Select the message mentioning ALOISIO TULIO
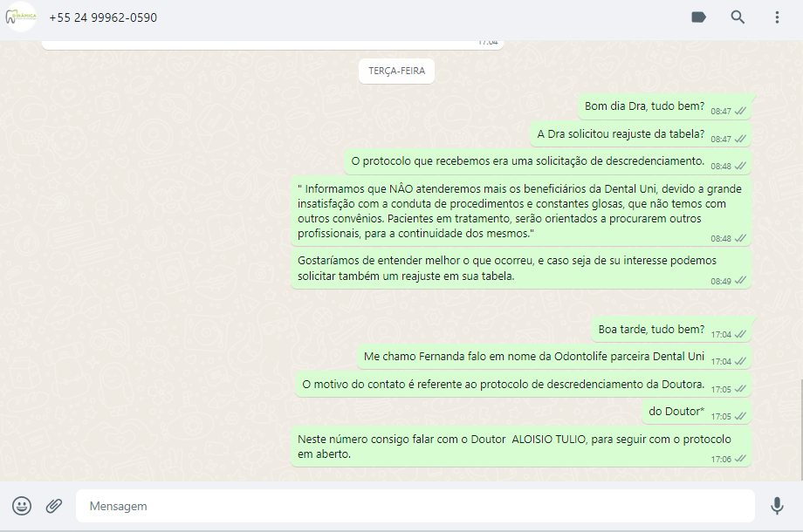803x532 pixels. pyautogui.click(x=521, y=447)
